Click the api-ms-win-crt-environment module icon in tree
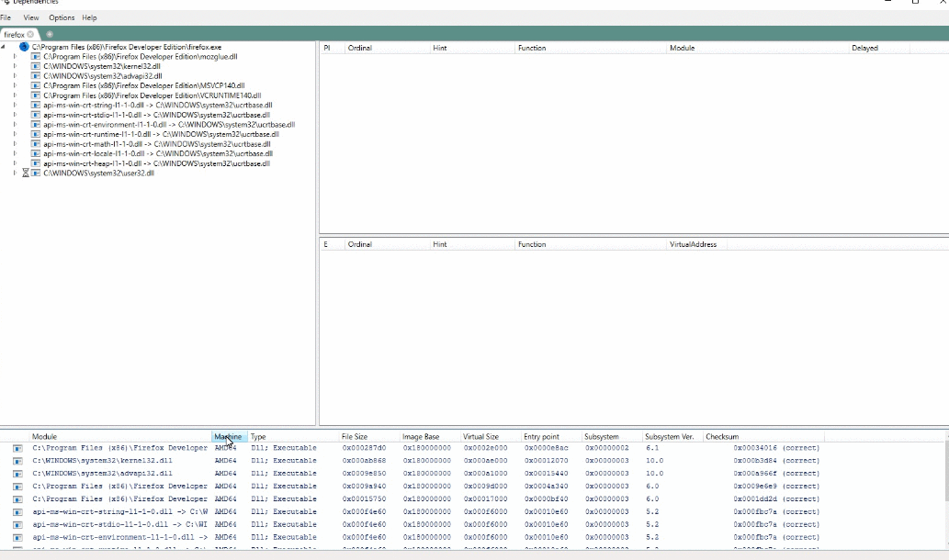The image size is (949, 560). pyautogui.click(x=36, y=124)
